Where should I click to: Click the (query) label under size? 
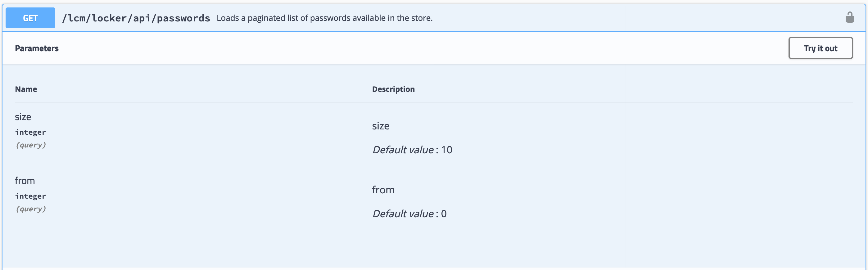(x=30, y=145)
